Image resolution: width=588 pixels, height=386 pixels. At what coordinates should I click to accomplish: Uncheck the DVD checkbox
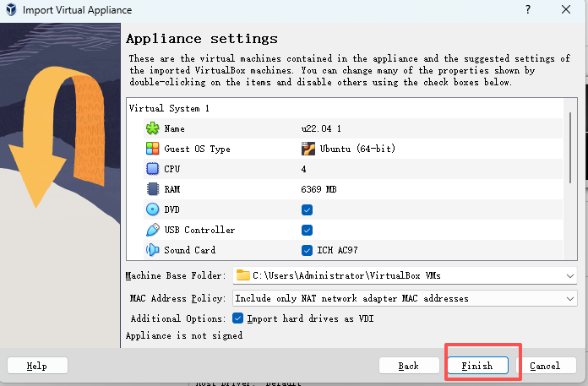click(308, 209)
